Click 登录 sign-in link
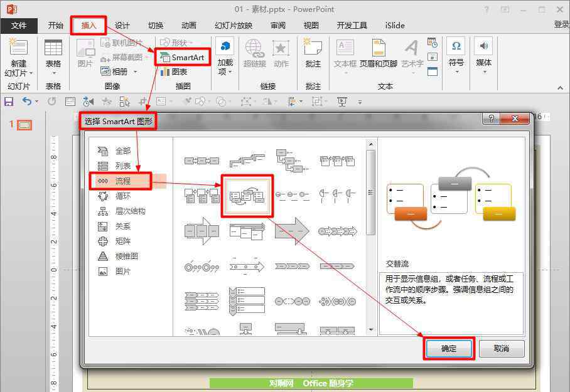570x392 pixels. point(561,24)
